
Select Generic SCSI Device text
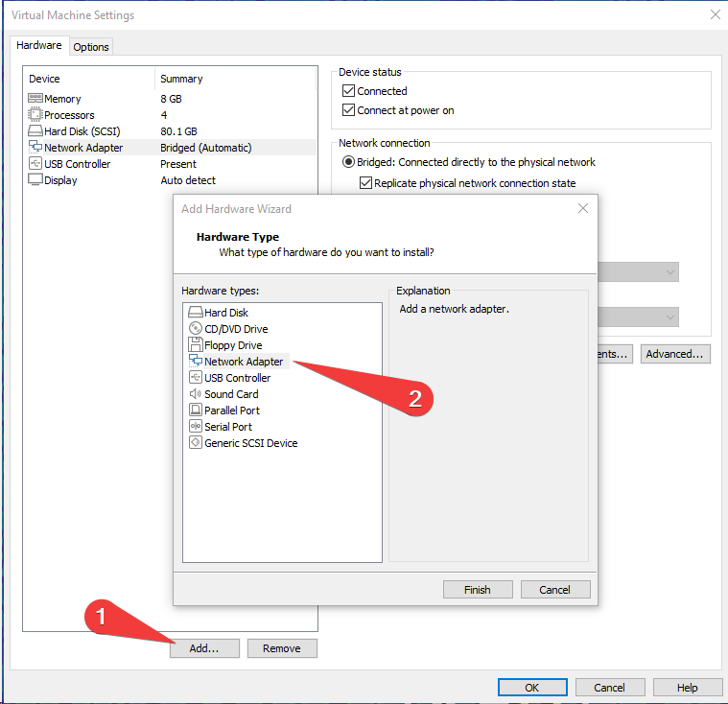pos(250,443)
